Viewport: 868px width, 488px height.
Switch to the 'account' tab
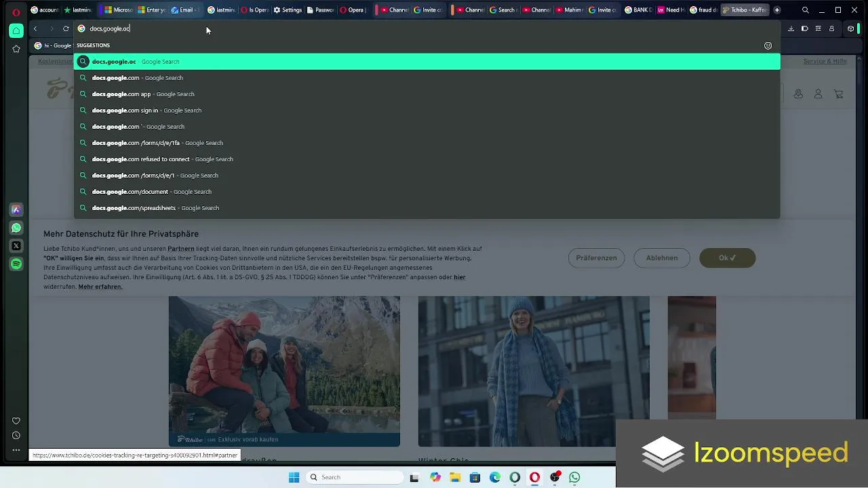point(44,10)
